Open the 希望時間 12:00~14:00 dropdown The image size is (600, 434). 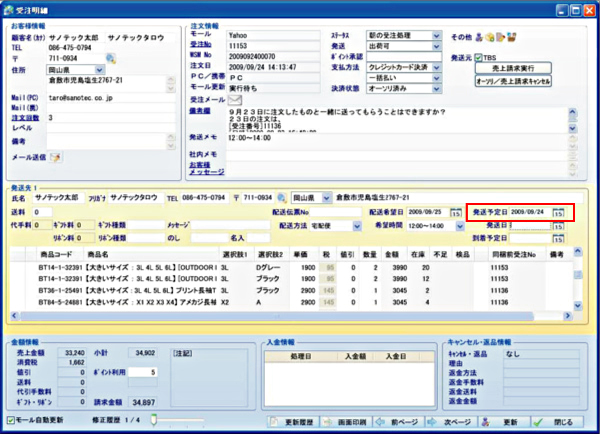coord(460,226)
